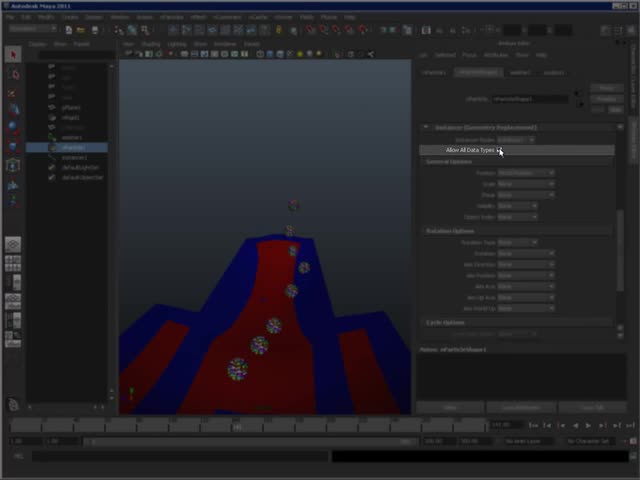Open the Create menu
The image size is (640, 480).
coord(70,17)
